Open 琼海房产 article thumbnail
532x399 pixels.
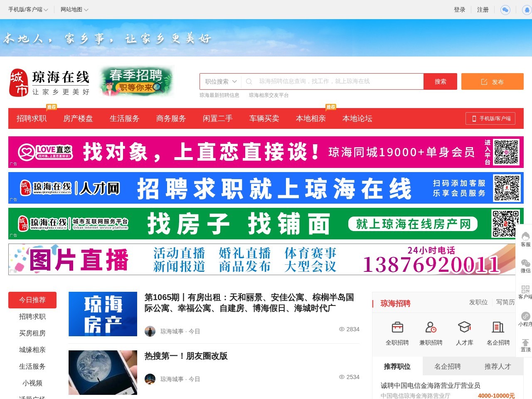[x=103, y=314]
